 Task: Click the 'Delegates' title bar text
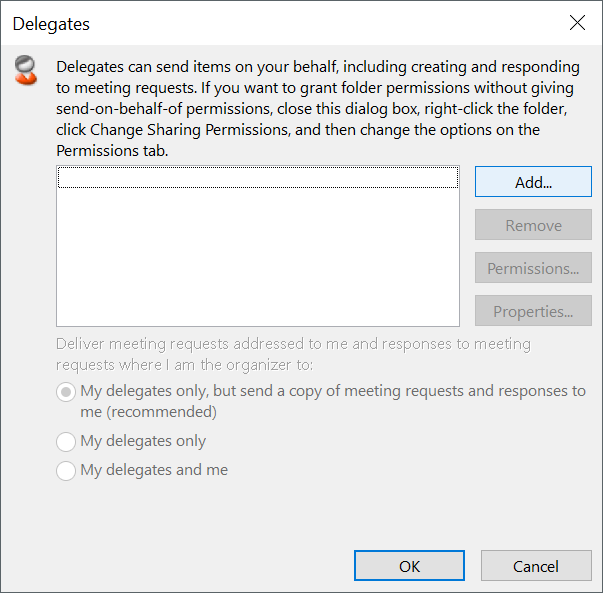(x=51, y=24)
